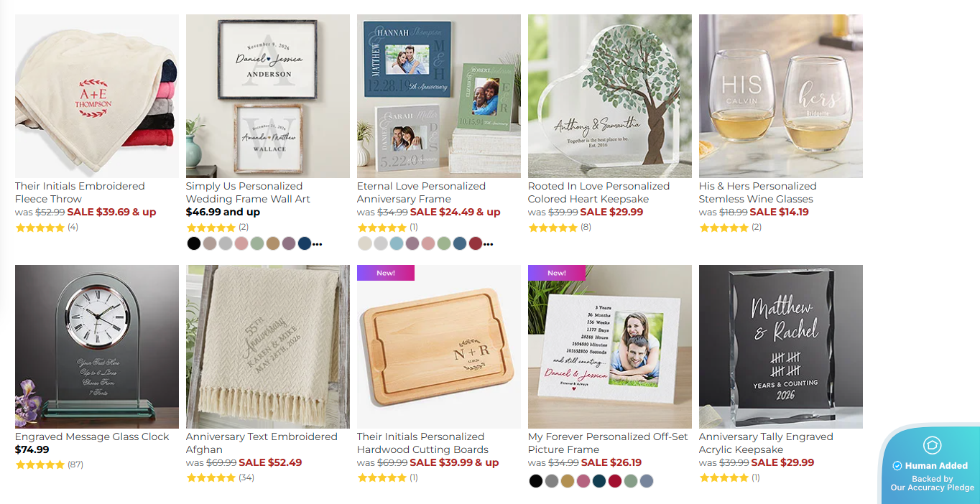View star ratings for Engraved Message Glass Clock
Image resolution: width=980 pixels, height=504 pixels.
pos(40,465)
